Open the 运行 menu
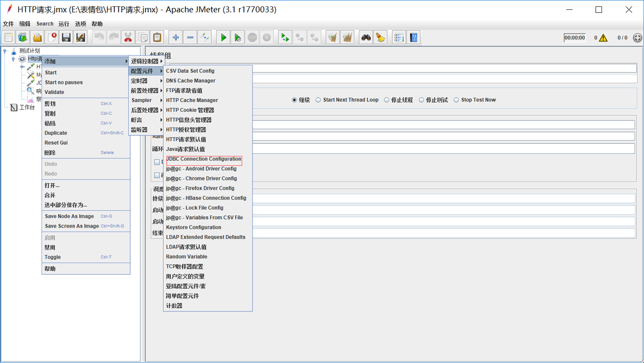Viewport: 644px width, 363px height. click(x=64, y=23)
